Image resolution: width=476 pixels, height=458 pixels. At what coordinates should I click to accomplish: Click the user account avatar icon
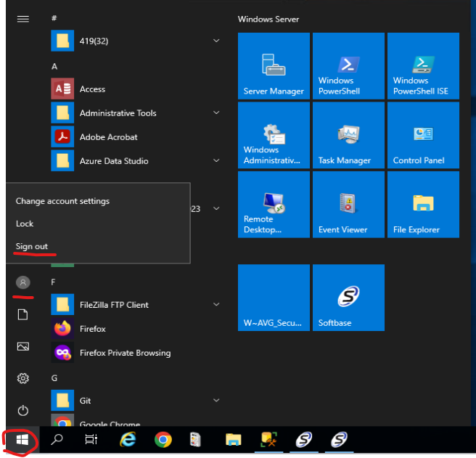tap(23, 282)
